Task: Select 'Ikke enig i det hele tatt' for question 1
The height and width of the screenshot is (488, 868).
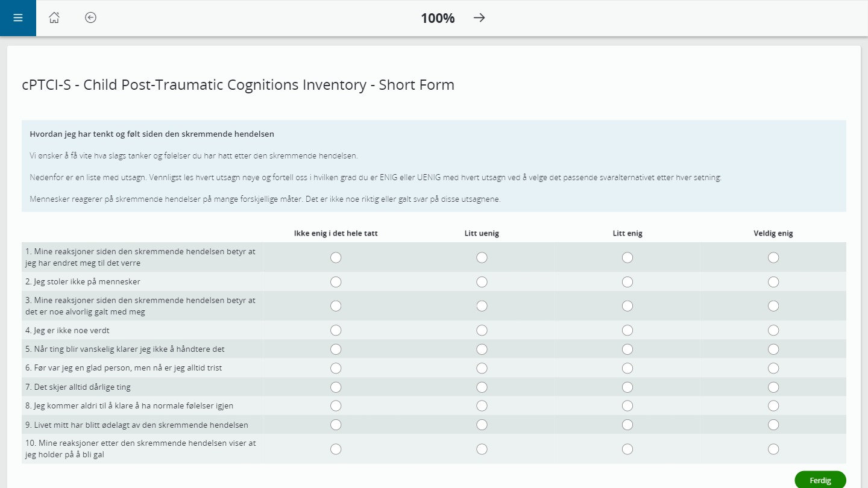Action: tap(336, 257)
